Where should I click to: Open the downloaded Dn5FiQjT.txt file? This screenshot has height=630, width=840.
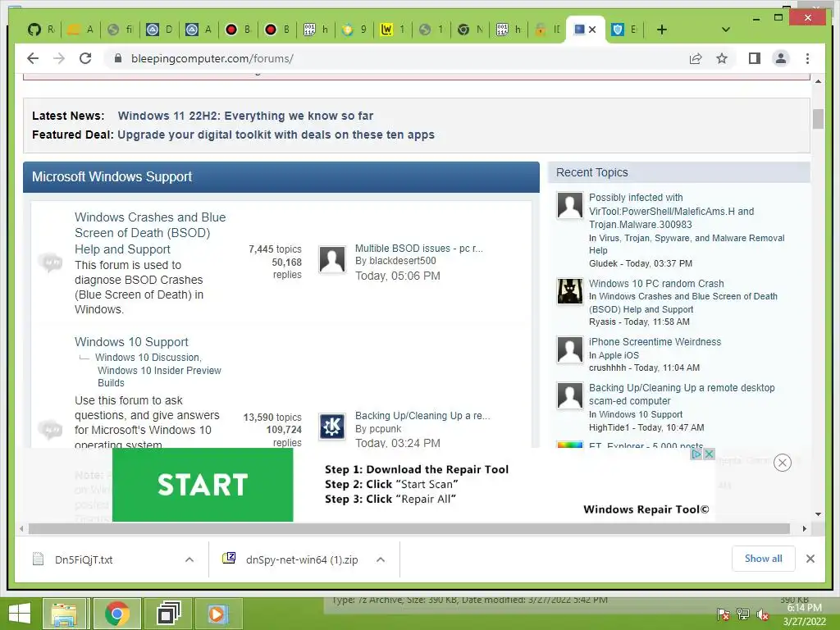click(84, 559)
